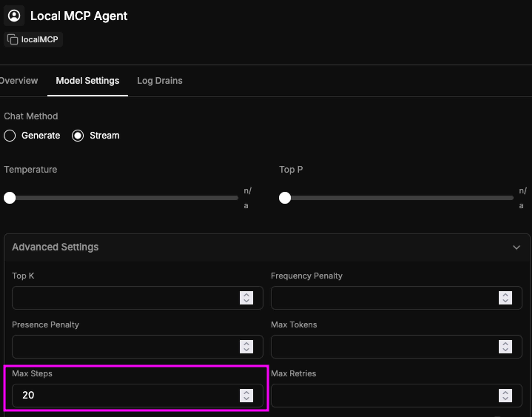Click Frequency Penalty stepper down arrow
532x417 pixels.
click(x=505, y=301)
